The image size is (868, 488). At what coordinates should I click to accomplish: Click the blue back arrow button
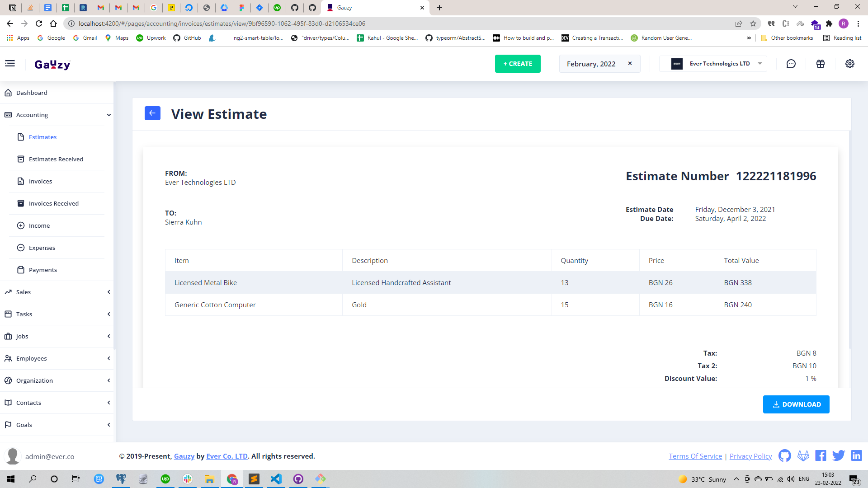click(152, 113)
